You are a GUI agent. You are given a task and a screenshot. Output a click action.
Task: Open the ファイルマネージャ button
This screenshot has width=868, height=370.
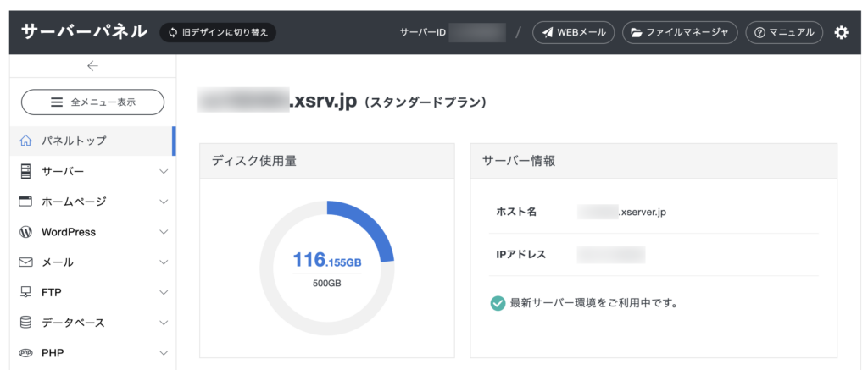click(x=680, y=32)
